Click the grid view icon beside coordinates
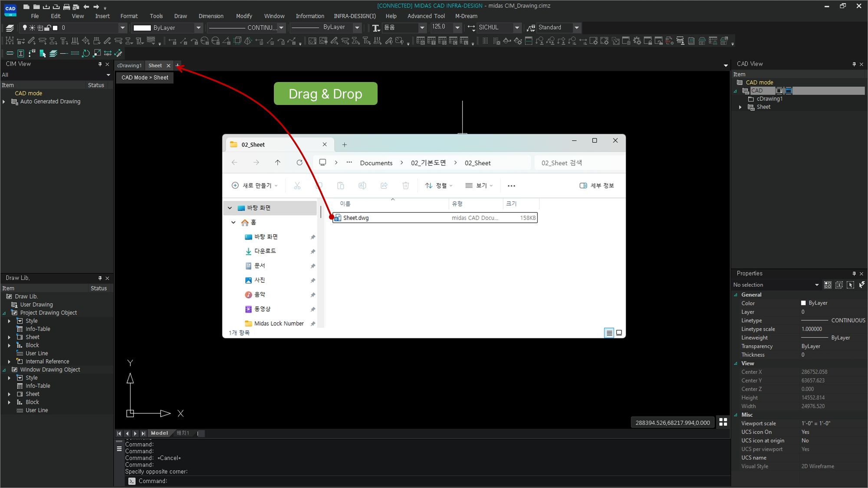Screen dimensions: 868x488 pos(723,422)
